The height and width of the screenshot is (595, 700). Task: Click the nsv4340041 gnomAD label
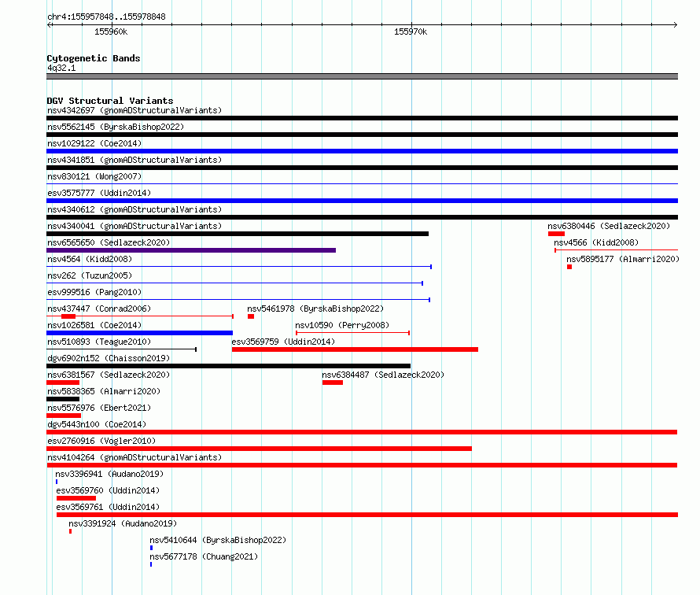(134, 226)
